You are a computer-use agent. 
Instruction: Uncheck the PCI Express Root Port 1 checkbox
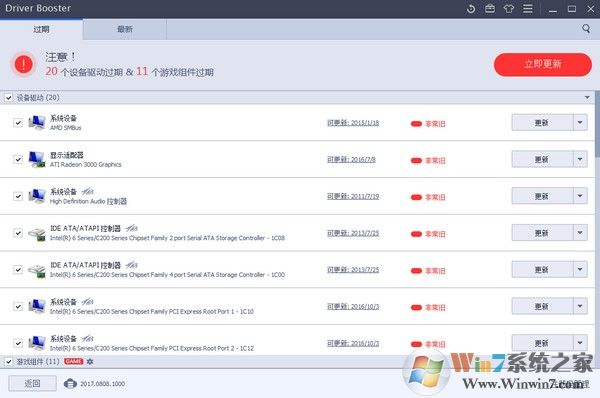pos(18,306)
